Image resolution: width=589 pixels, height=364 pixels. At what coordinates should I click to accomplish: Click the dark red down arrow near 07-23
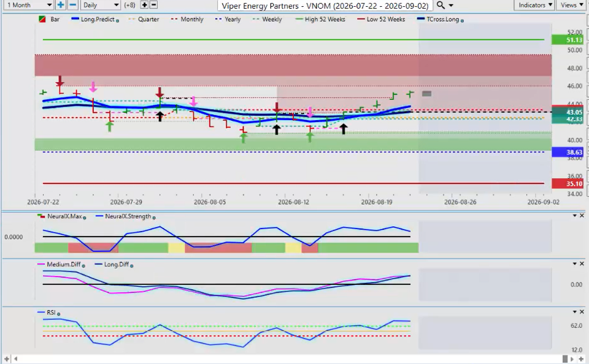coord(60,81)
